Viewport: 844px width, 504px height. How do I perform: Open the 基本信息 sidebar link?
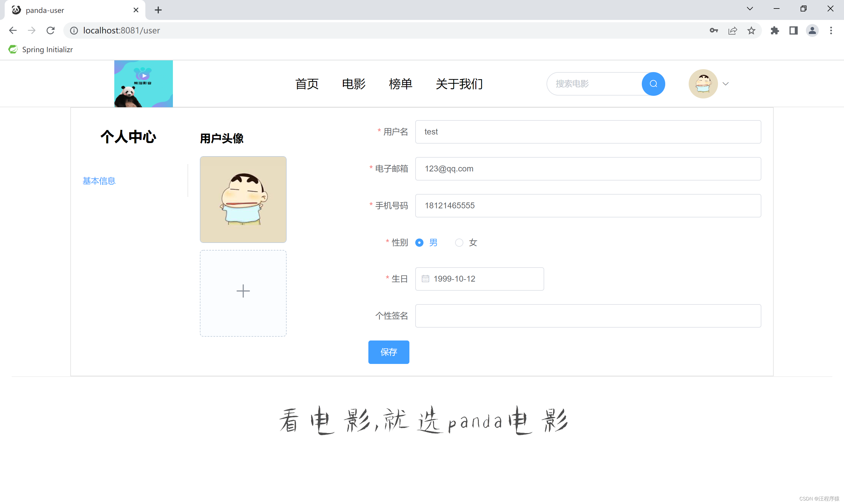pyautogui.click(x=98, y=181)
